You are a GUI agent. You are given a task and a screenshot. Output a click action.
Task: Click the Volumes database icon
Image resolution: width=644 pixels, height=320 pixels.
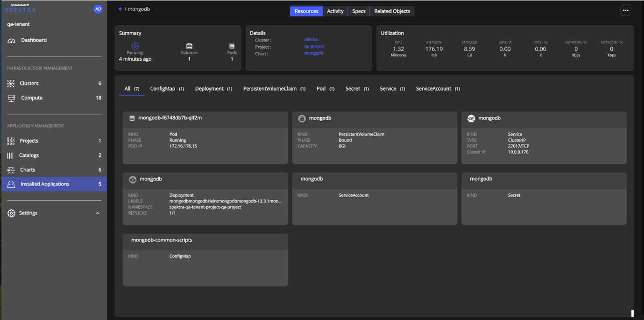[189, 46]
